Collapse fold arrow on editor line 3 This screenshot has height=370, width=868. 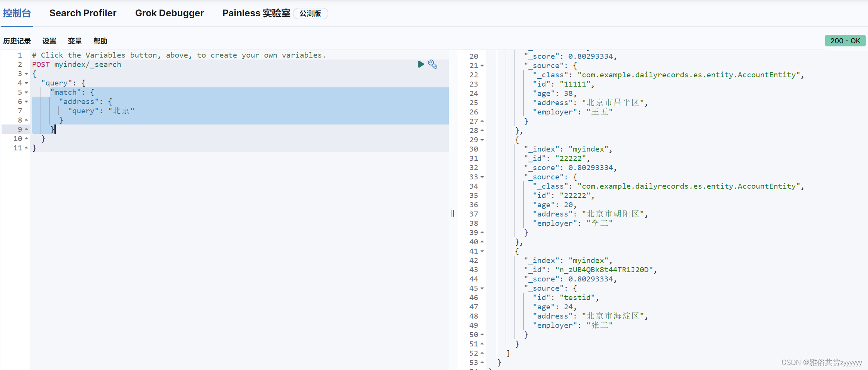[x=26, y=74]
